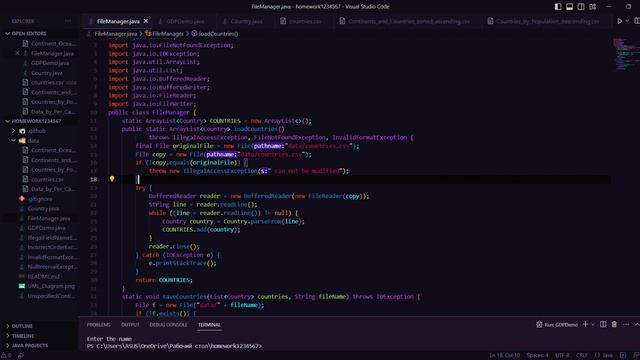Change the UTF-8 encoding in status bar
The image size is (640, 360).
pos(562,356)
